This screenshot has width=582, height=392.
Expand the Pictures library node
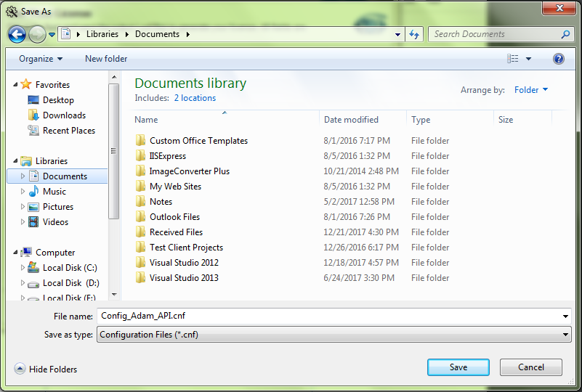tap(23, 207)
